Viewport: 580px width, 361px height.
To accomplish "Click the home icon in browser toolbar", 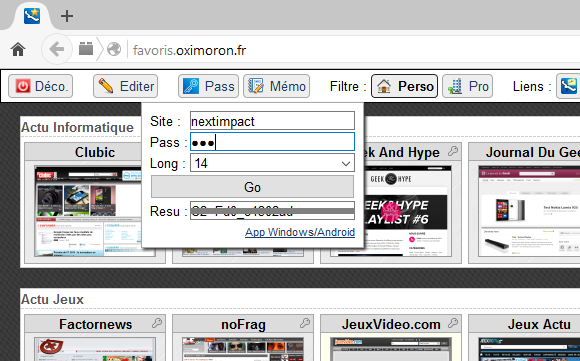I will [18, 49].
